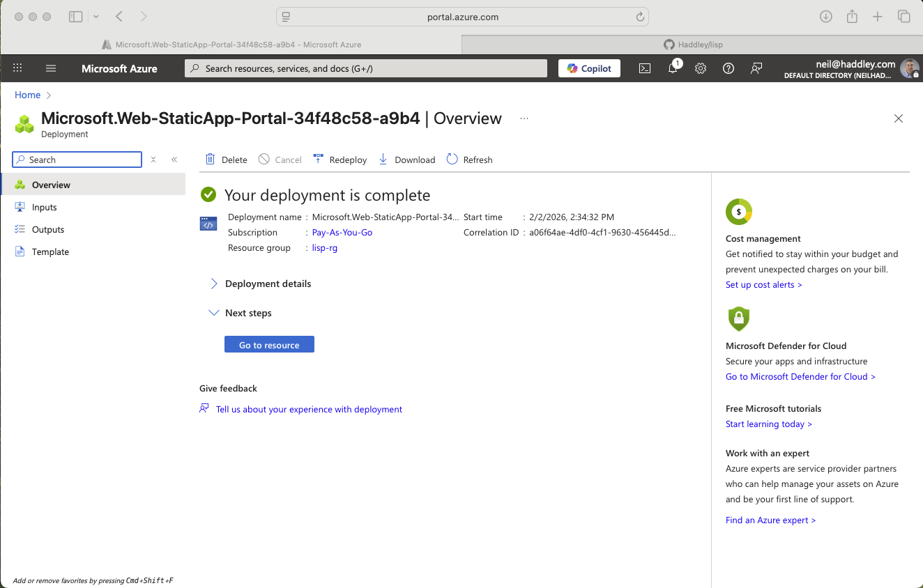Collapse the left sidebar menu
923x588 pixels.
[x=174, y=160]
